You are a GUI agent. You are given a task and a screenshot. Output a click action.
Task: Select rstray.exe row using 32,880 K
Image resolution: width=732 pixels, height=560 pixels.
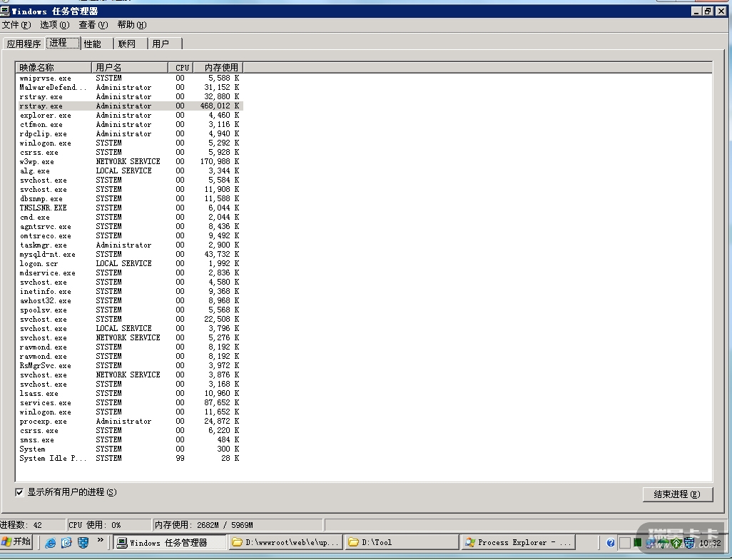click(129, 97)
